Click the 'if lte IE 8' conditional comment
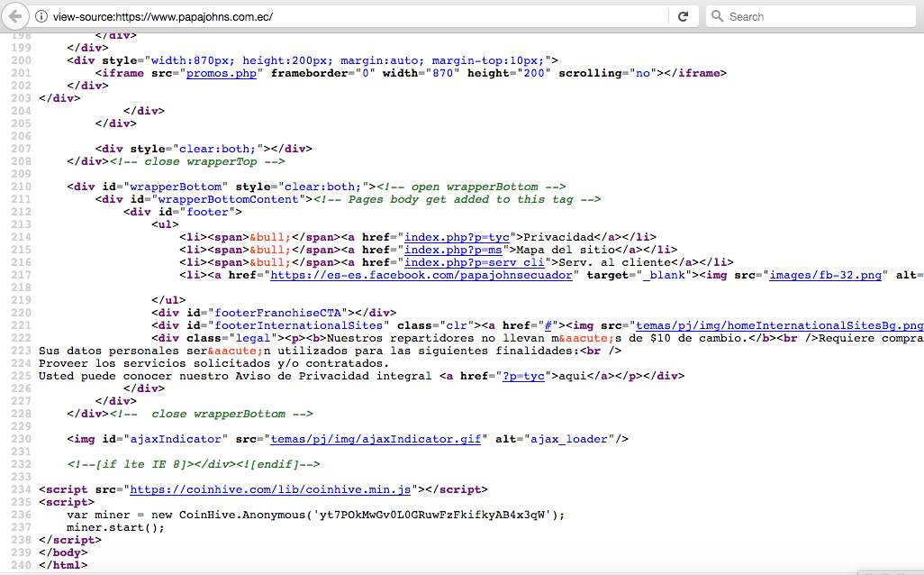 [x=194, y=464]
